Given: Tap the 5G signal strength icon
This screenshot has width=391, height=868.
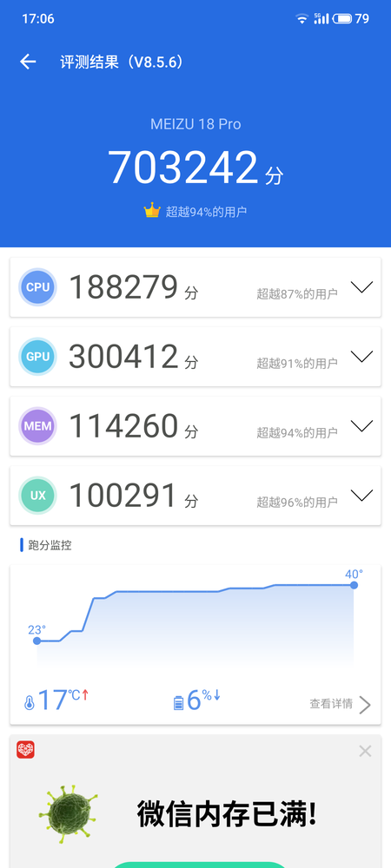Looking at the screenshot, I should pyautogui.click(x=321, y=19).
